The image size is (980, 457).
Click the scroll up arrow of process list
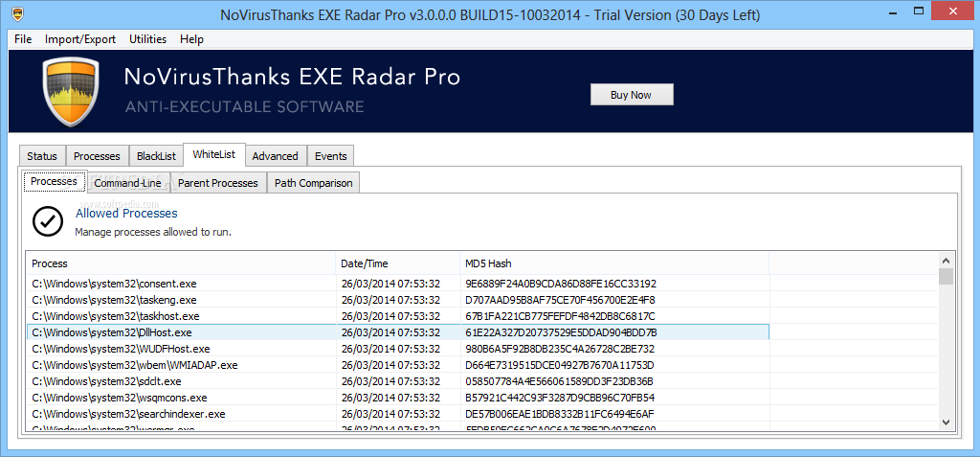(946, 261)
